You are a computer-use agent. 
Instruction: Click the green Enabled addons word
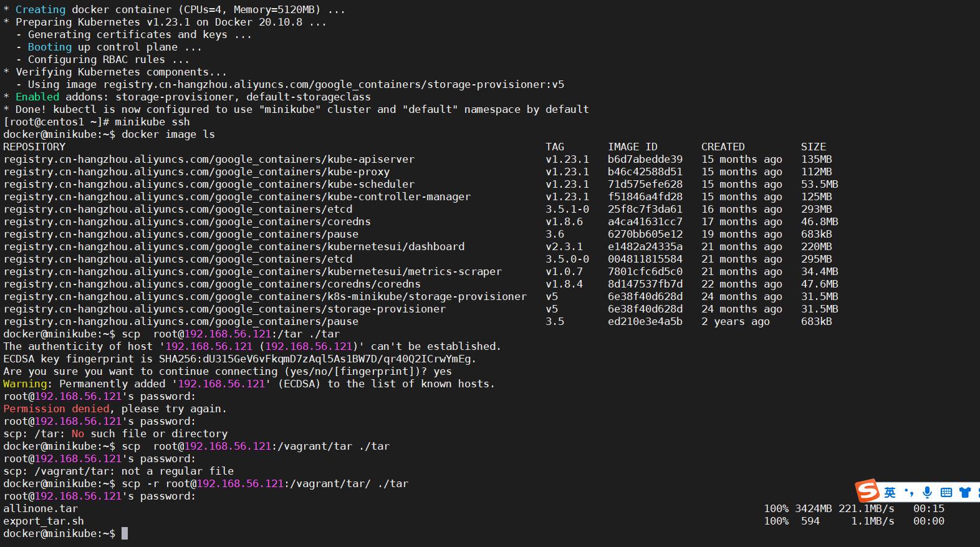point(37,97)
